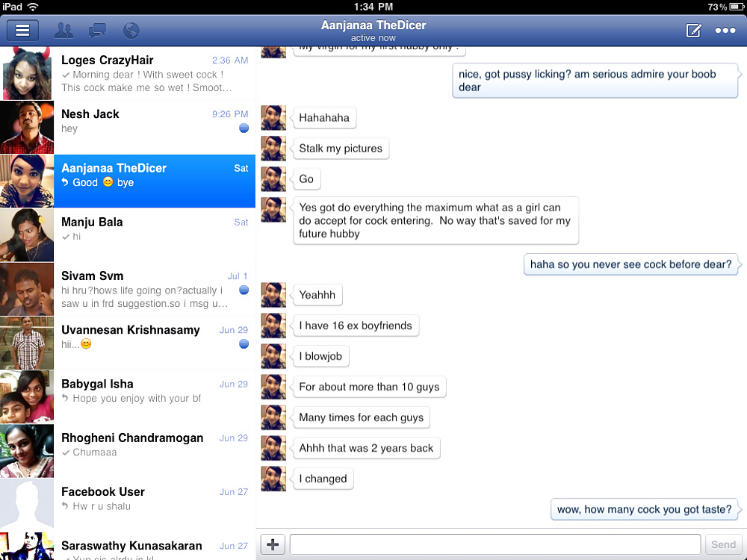Open the three-dot more options menu

tap(725, 31)
